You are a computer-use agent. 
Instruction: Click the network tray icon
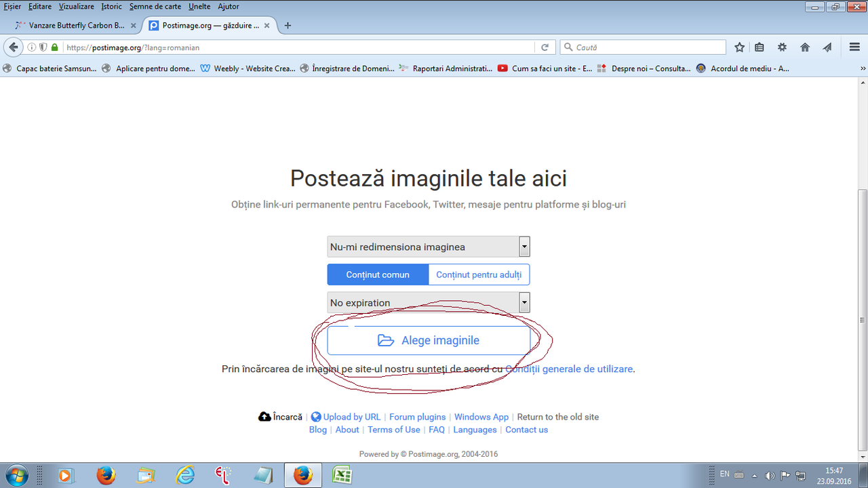pos(801,475)
